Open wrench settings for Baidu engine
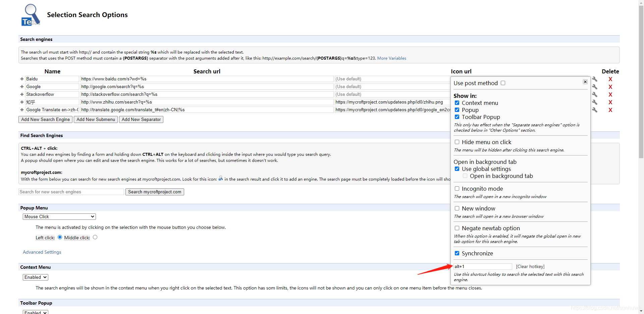This screenshot has width=644, height=314. [x=595, y=79]
